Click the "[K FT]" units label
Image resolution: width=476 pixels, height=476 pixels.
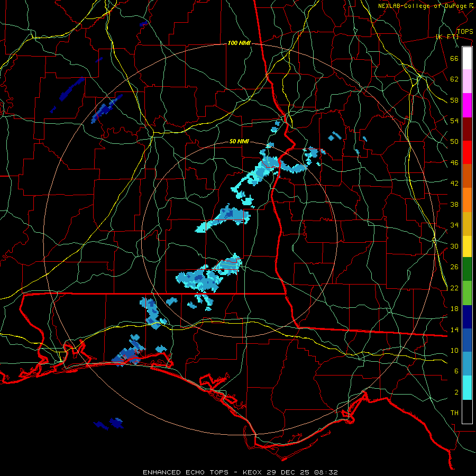(x=447, y=37)
